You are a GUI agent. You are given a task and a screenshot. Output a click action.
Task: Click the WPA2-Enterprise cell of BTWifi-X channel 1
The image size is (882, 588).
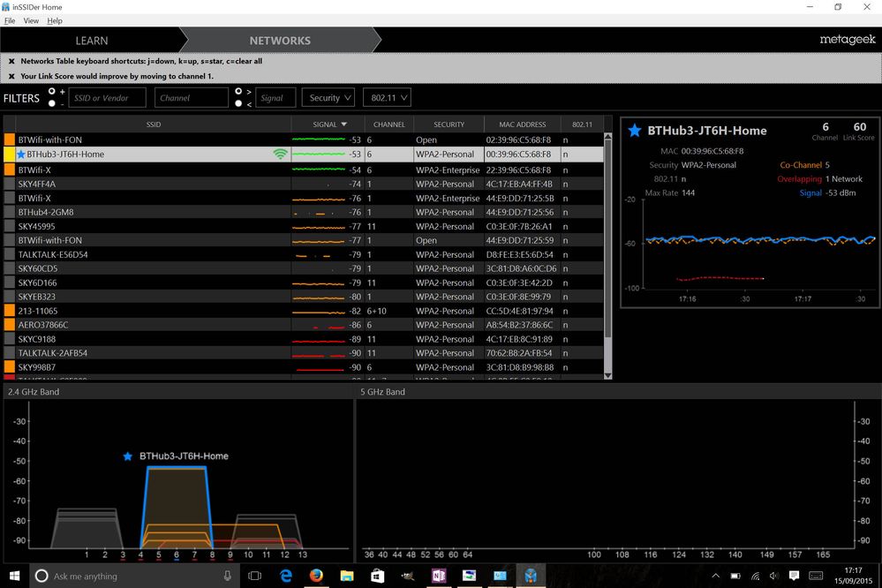[x=448, y=198]
